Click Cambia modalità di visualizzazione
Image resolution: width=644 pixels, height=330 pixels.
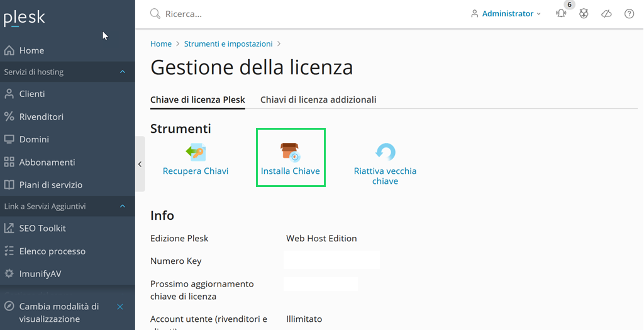(x=59, y=313)
